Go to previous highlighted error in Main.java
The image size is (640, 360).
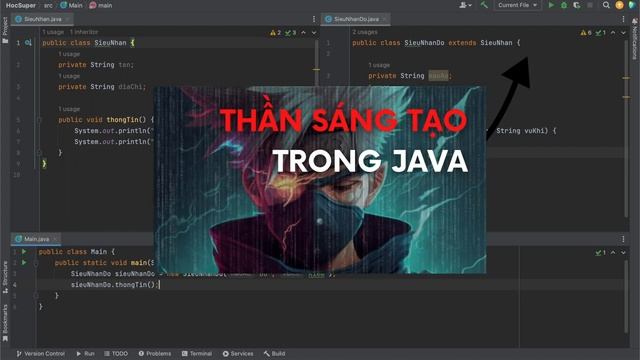[613, 253]
